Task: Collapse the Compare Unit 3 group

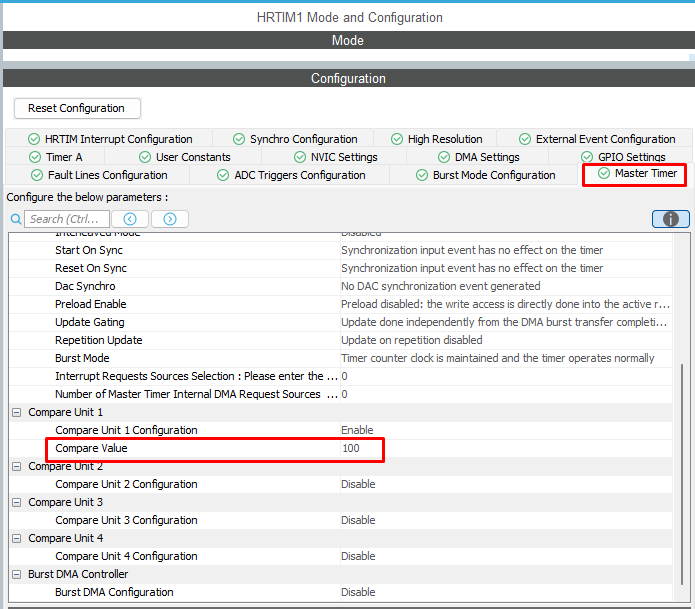Action: click(16, 503)
